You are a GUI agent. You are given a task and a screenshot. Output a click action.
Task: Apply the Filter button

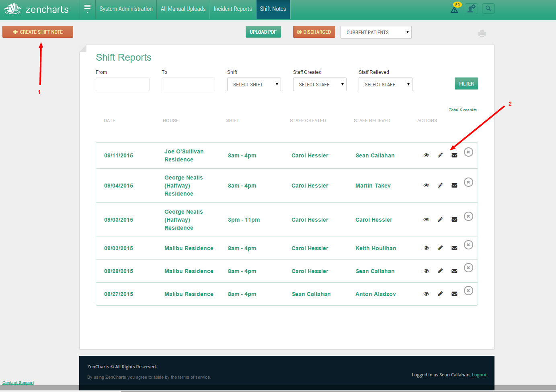[466, 84]
